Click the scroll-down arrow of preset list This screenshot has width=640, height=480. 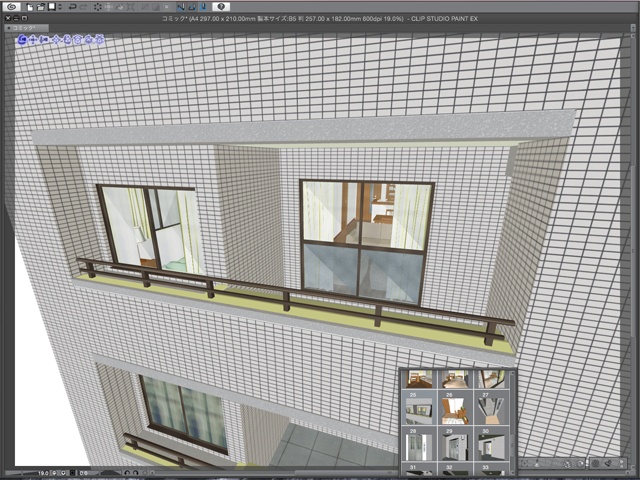513,471
